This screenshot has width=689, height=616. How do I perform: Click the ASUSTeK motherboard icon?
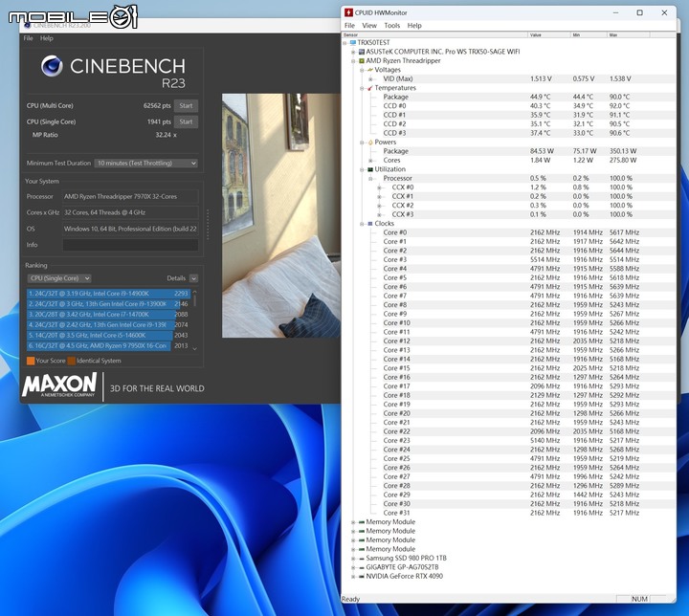click(362, 52)
